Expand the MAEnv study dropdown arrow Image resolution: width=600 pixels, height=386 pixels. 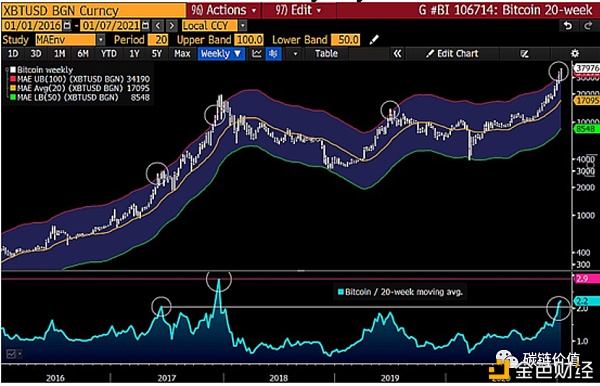(101, 40)
